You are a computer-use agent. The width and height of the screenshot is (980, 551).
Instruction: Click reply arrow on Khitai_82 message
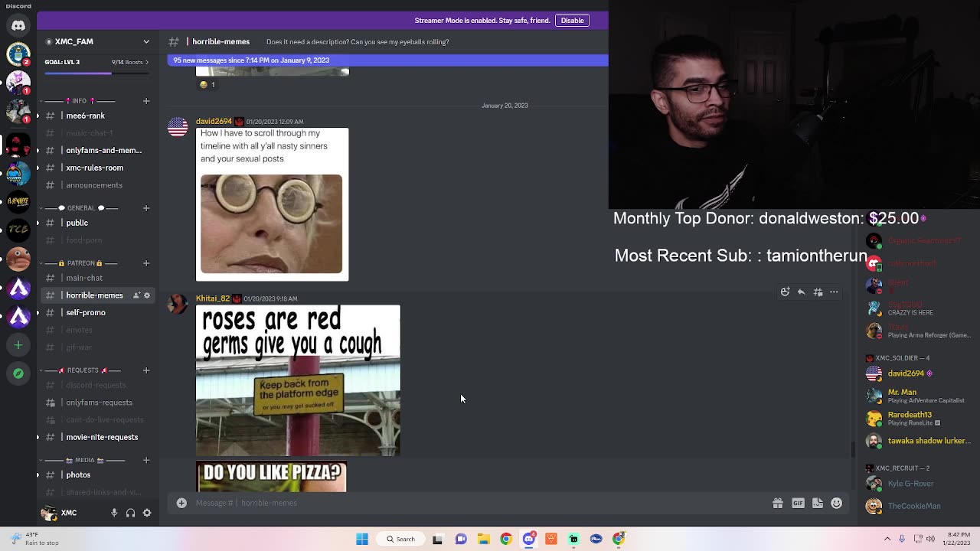801,292
